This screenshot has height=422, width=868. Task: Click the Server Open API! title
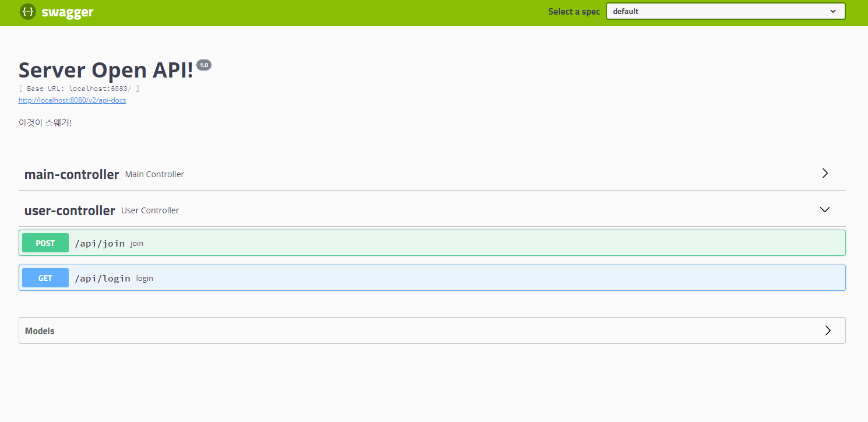[106, 70]
